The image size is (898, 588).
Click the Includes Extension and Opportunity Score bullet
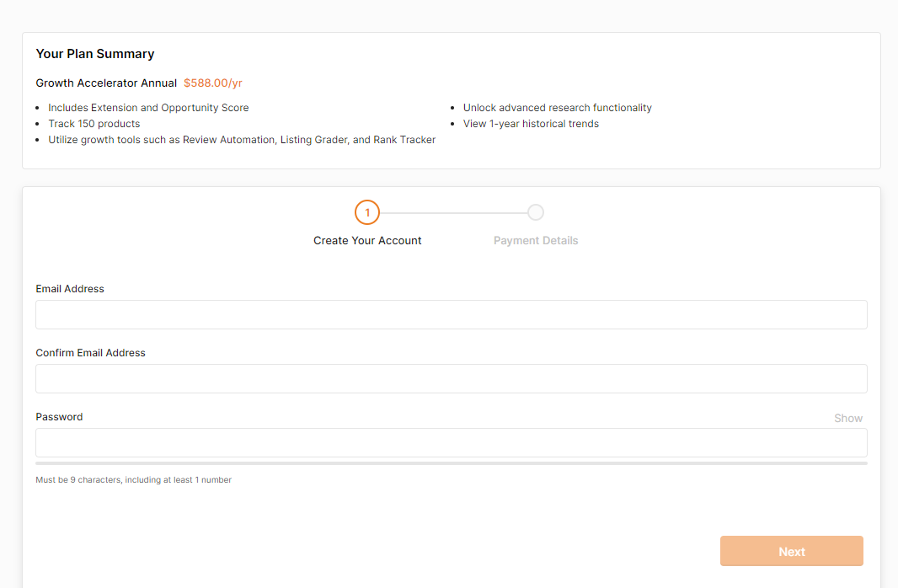(148, 108)
